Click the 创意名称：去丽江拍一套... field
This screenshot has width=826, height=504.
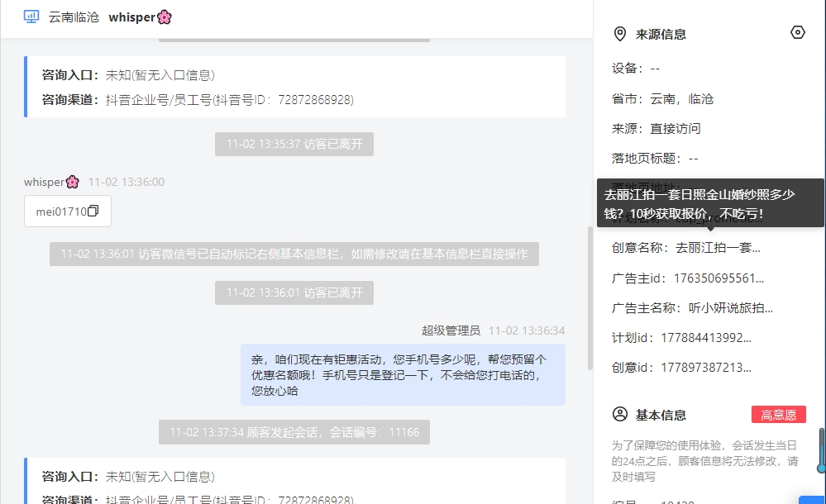coord(686,248)
